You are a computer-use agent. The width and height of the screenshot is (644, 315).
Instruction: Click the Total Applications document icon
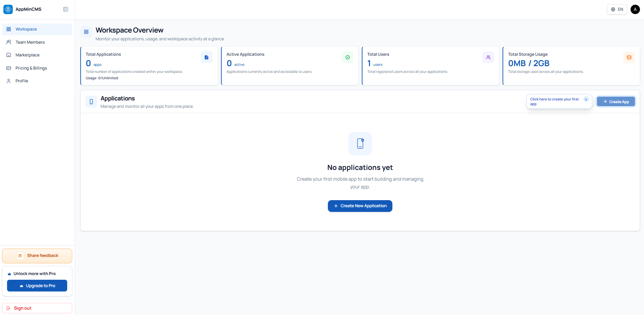[x=207, y=57]
